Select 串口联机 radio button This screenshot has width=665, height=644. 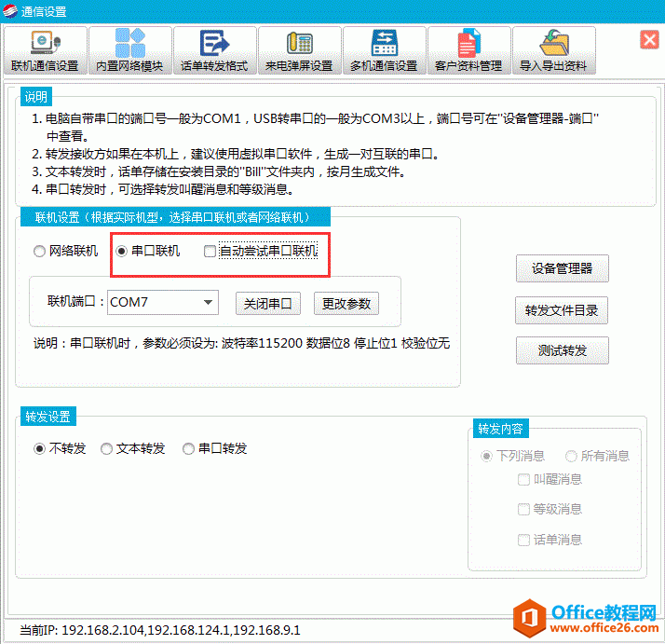pyautogui.click(x=122, y=252)
